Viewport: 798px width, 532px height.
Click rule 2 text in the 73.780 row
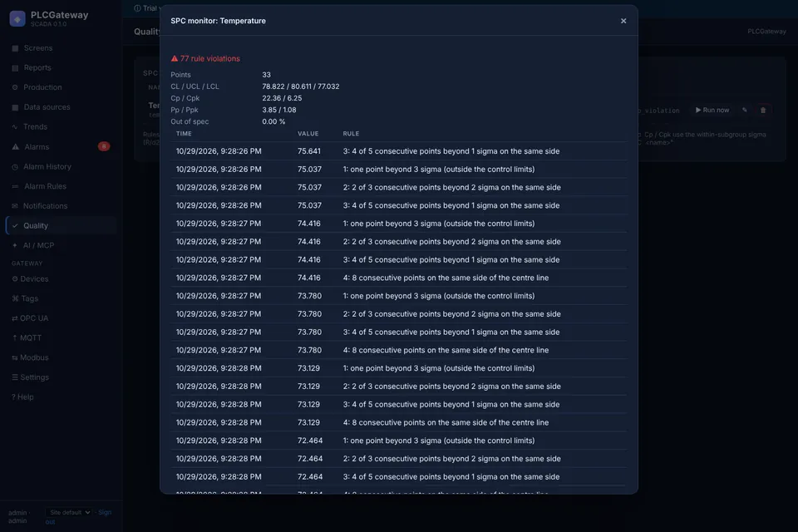point(451,314)
